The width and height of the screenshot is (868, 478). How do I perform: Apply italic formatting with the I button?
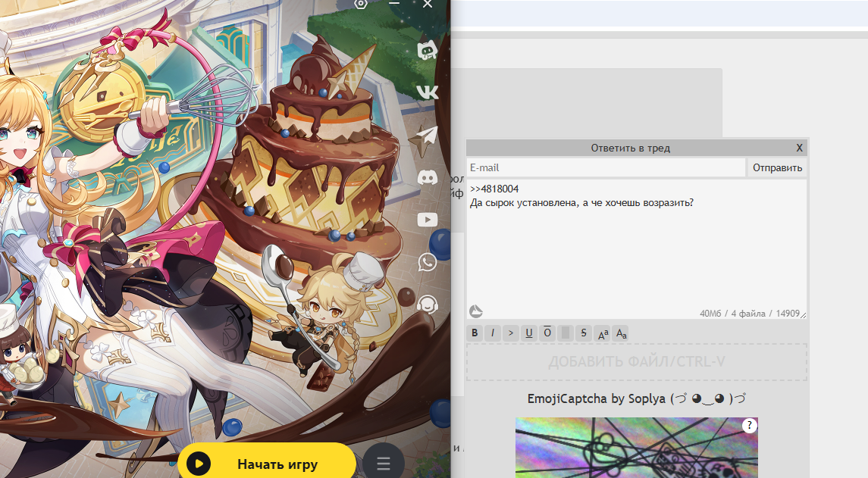point(493,333)
